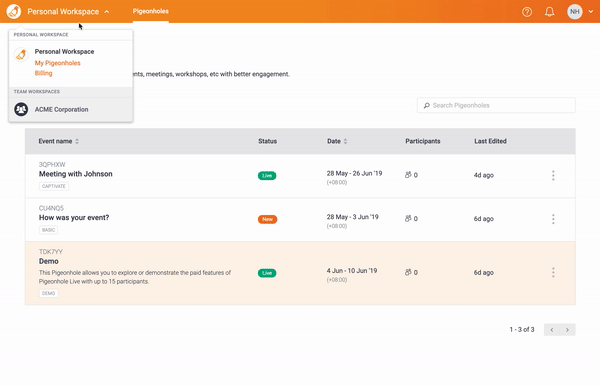Click event code TDK7YY
This screenshot has width=600, height=385.
[51, 252]
